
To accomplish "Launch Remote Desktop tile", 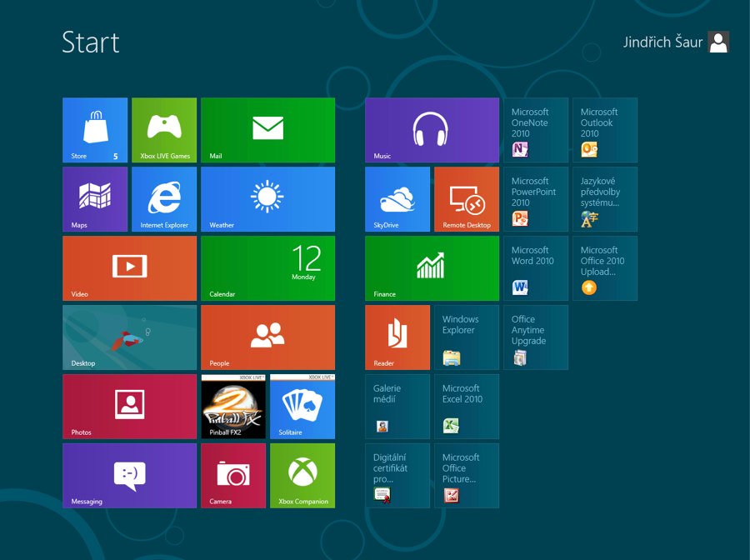I will (467, 198).
